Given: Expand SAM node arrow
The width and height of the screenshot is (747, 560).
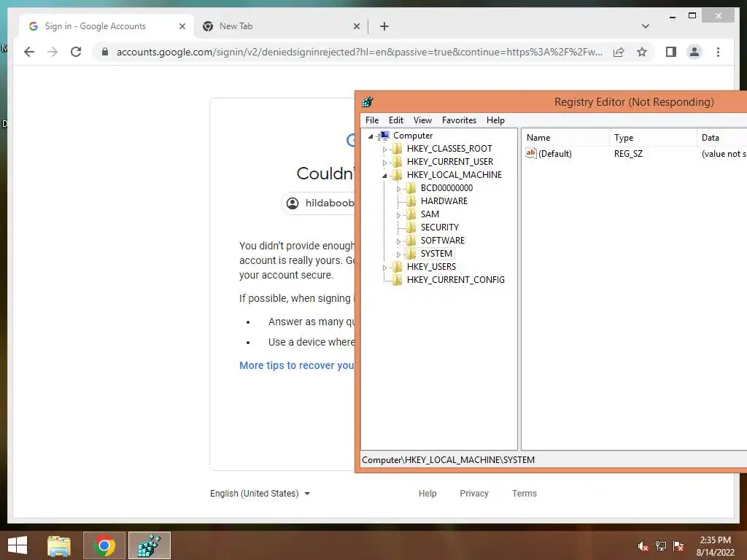Looking at the screenshot, I should point(398,215).
